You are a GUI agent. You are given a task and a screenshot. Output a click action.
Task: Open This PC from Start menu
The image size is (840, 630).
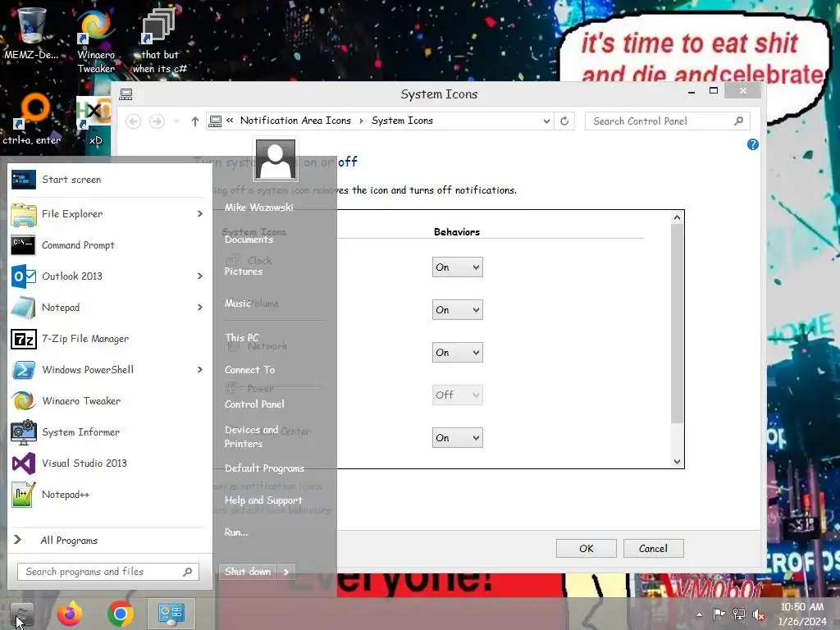[x=242, y=337]
